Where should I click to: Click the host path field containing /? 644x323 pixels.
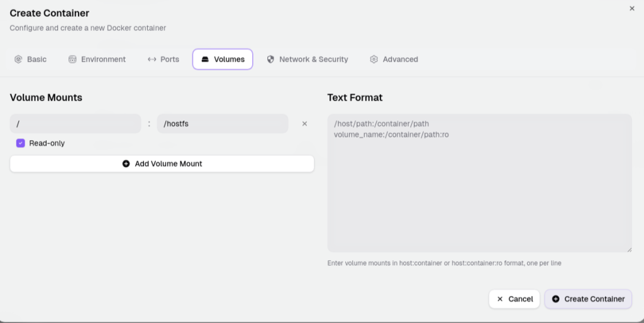75,124
